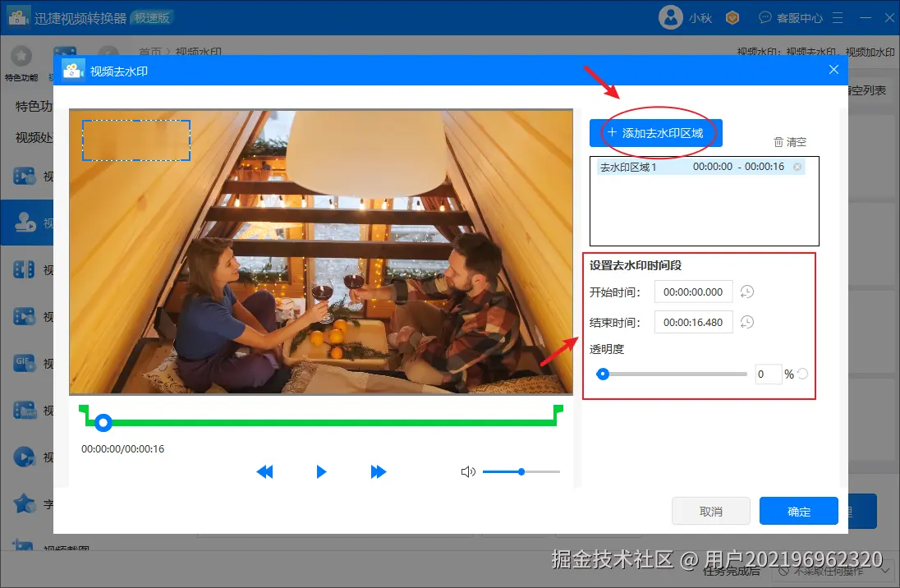Select the star icon in the main sidebar
Screen dimensions: 900x588
click(24, 503)
